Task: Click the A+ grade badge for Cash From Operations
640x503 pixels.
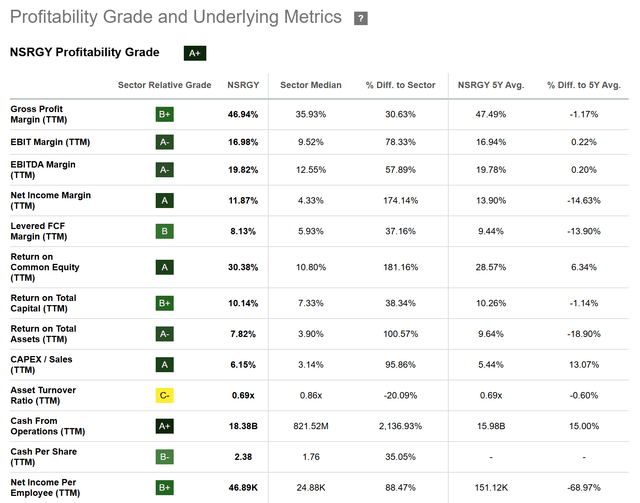Action: pos(165,425)
